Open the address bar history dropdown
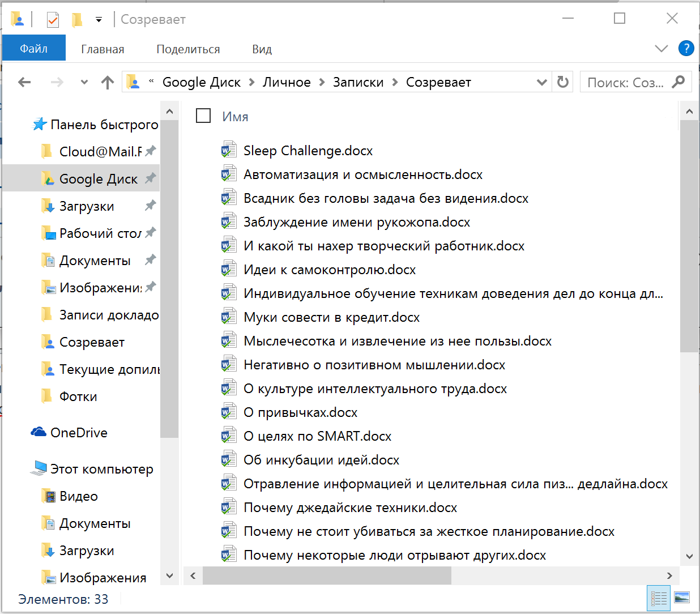The image size is (700, 614). (x=541, y=83)
